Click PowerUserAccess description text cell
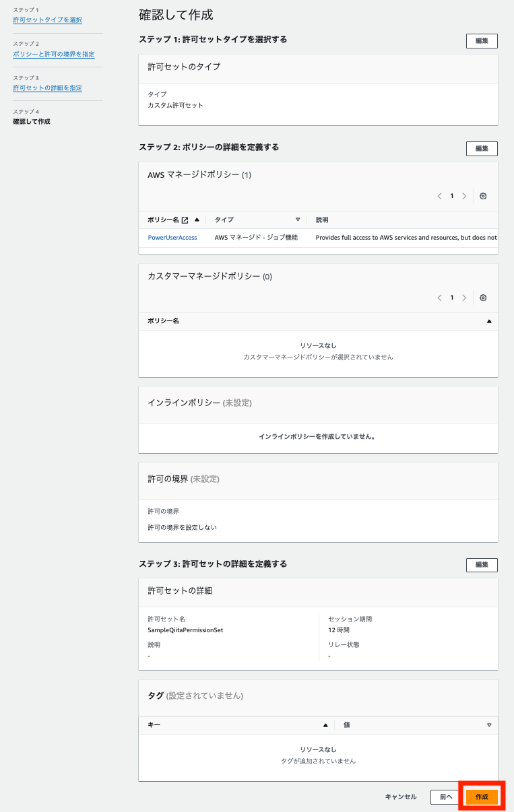 point(406,238)
